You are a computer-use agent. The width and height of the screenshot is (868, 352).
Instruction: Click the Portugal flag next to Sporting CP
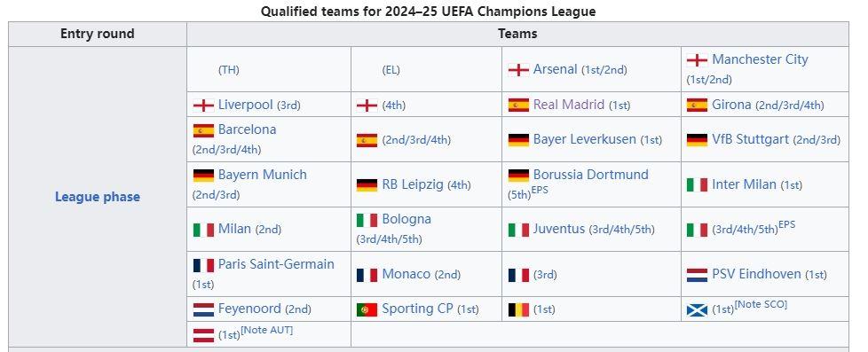point(367,309)
